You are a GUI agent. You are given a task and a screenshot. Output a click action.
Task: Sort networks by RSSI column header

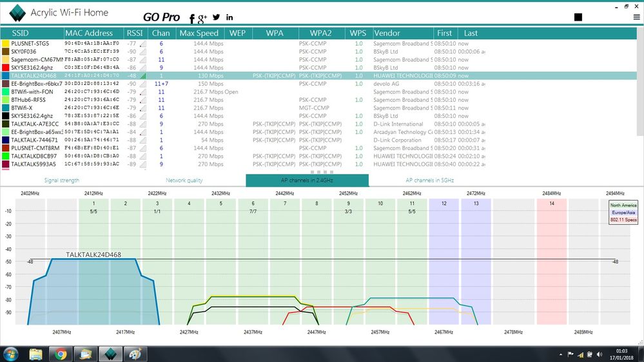pos(135,33)
